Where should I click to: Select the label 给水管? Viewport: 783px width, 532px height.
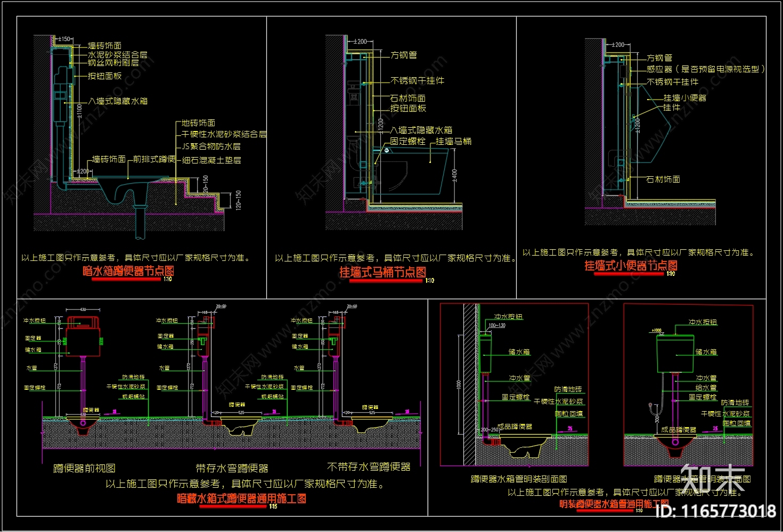pos(706,388)
